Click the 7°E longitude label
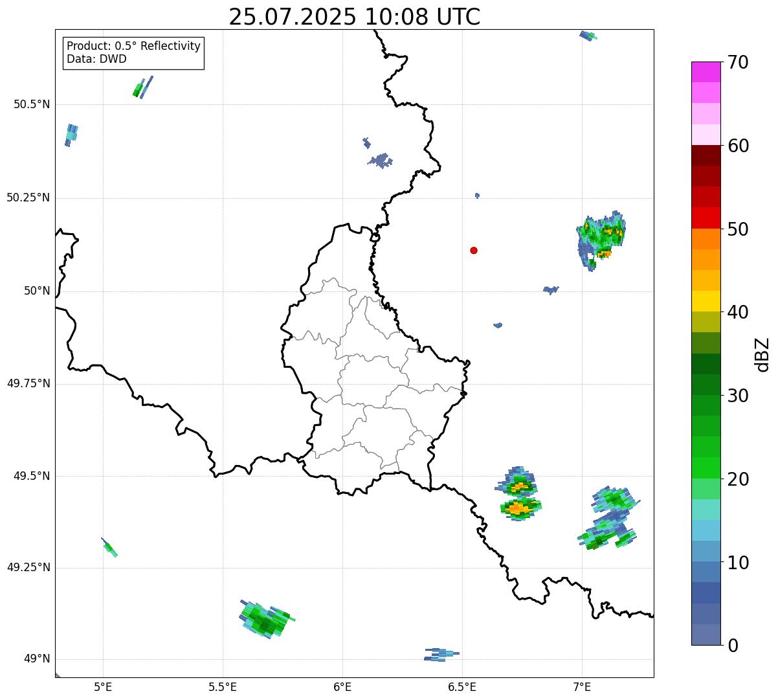 point(582,686)
